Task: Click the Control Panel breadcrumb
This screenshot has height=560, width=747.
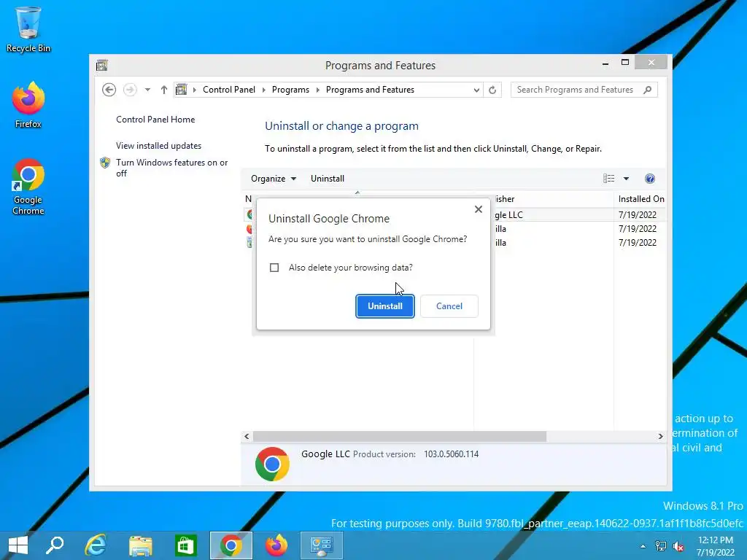Action: tap(228, 90)
